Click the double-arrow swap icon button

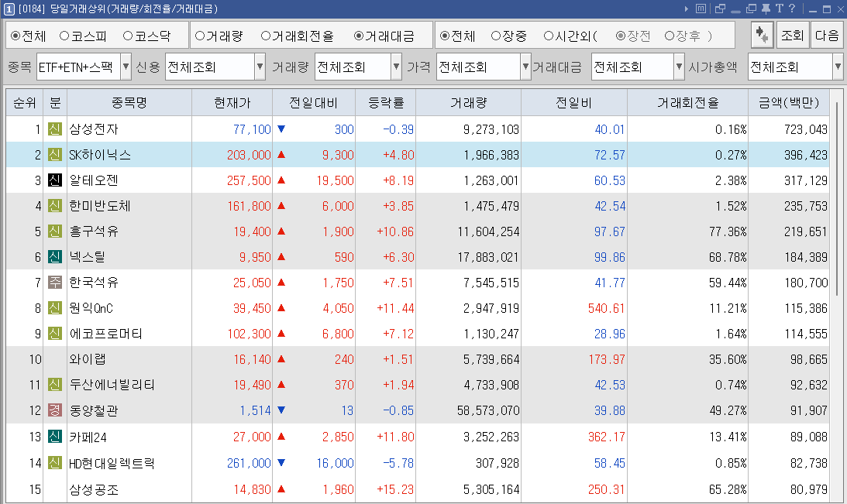tap(763, 35)
